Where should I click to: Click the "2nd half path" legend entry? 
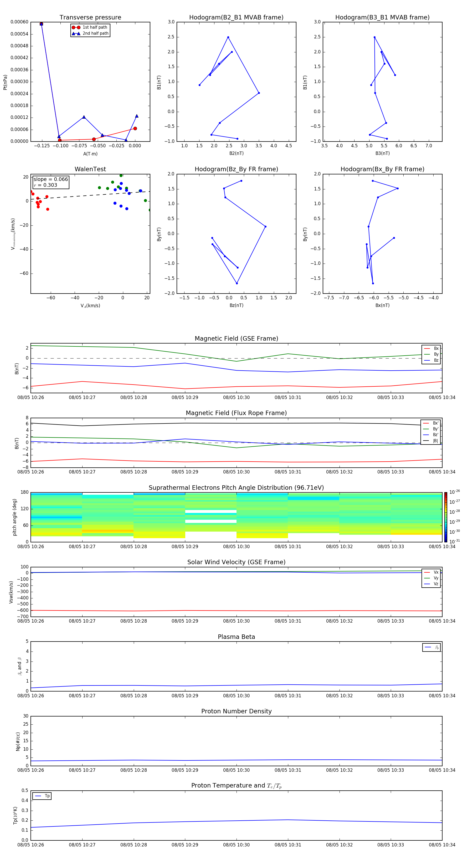point(90,33)
